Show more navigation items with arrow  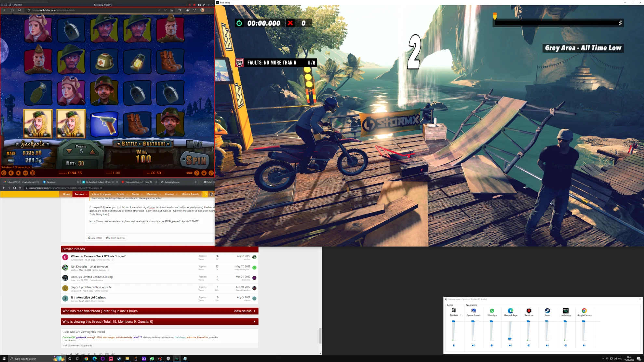(206, 194)
